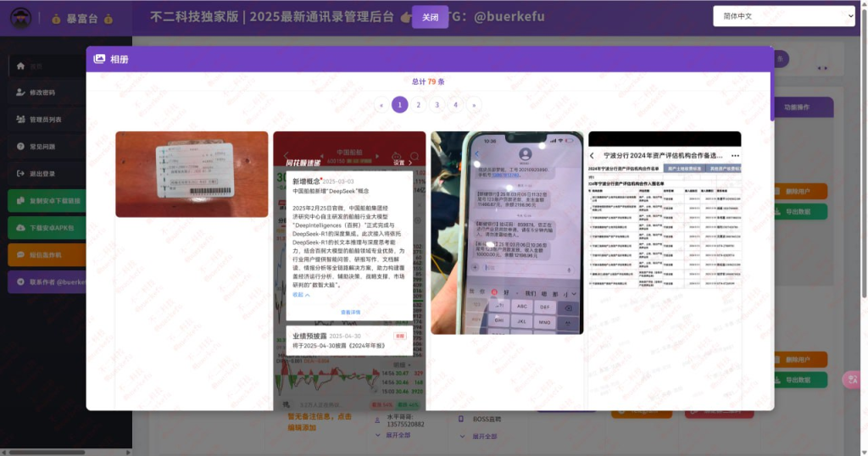Click the orange 短信轰炸机 button
Viewport: 868px width, 456px height.
(47, 255)
